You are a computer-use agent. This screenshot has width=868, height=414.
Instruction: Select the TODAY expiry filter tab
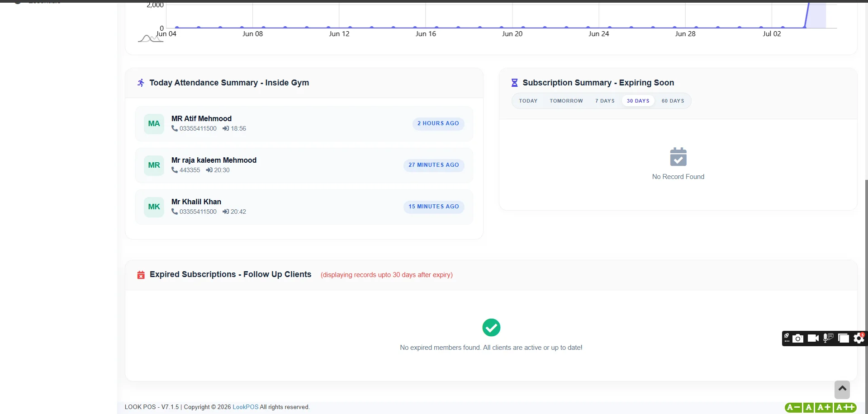coord(528,101)
